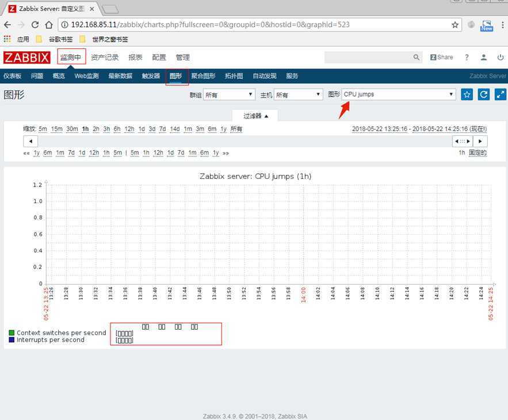Viewport: 508px width, 420px height.
Task: Open the 监测中 menu
Action: pyautogui.click(x=71, y=58)
